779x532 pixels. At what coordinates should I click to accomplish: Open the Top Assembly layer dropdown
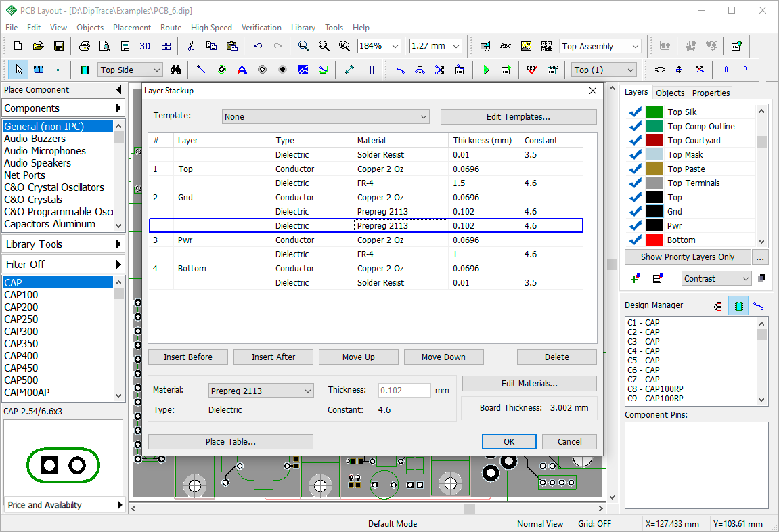(x=600, y=46)
